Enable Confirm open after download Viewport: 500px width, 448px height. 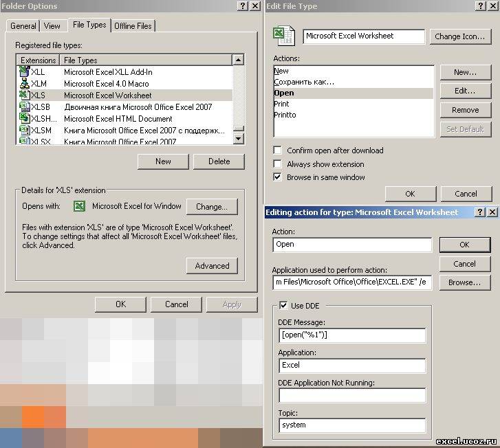277,150
